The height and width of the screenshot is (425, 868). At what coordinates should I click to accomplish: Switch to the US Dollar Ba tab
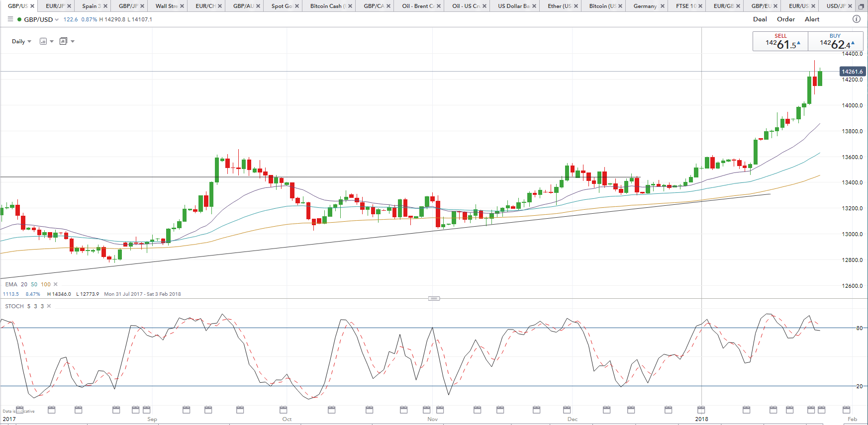coord(513,6)
